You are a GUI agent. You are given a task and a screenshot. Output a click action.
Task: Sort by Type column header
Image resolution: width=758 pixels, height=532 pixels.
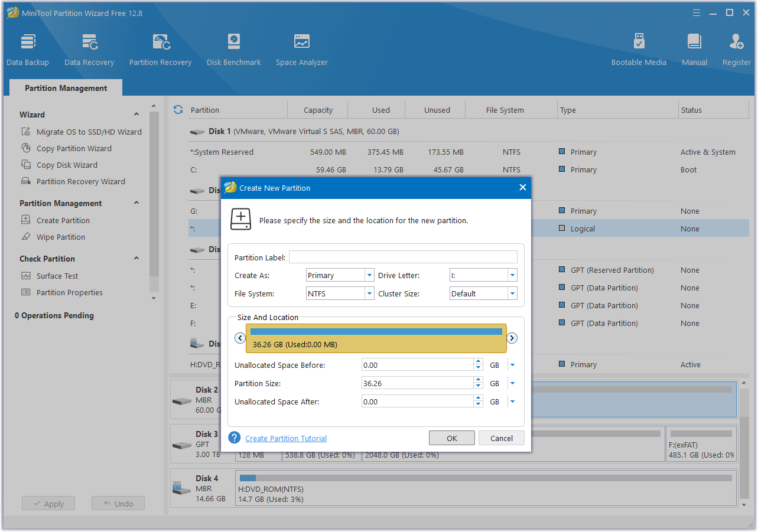[619, 110]
